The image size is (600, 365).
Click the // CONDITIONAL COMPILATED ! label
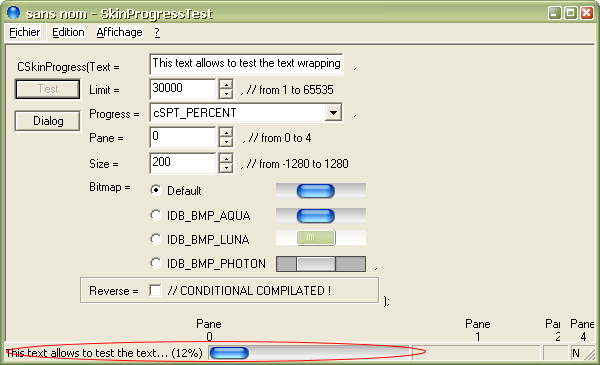pyautogui.click(x=249, y=291)
